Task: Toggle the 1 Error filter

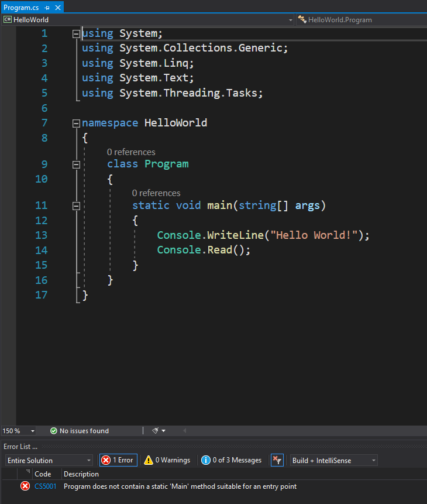Action: point(118,461)
